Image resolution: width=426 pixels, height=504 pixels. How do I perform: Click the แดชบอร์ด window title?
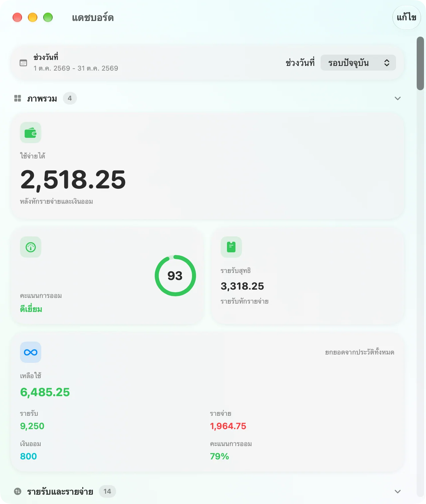(x=93, y=18)
